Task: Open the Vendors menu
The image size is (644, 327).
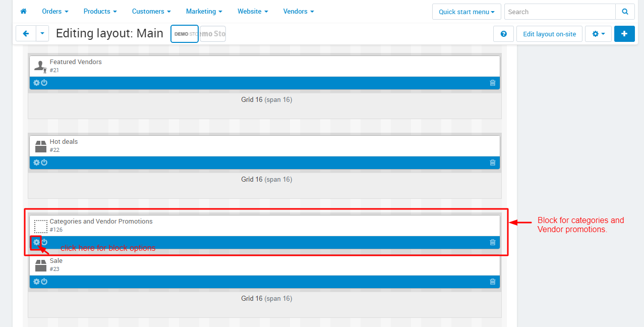Action: [299, 11]
